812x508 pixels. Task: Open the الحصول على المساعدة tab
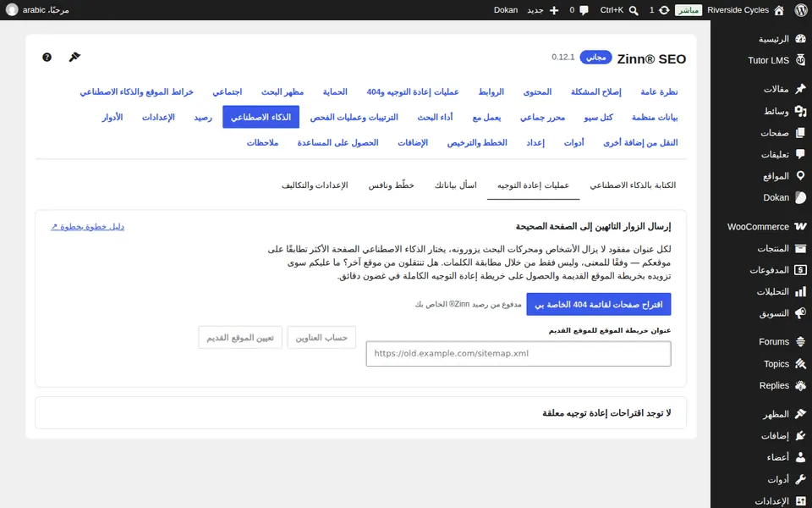[x=337, y=142]
